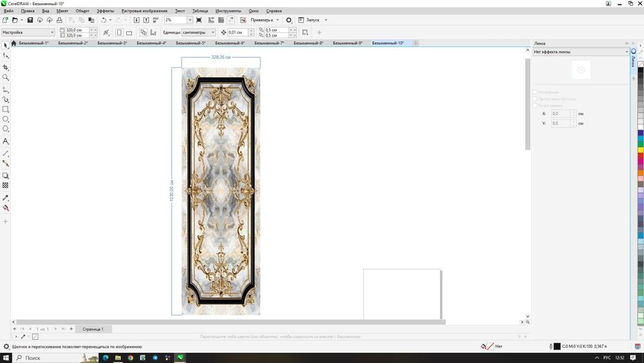This screenshot has width=644, height=363.
Task: Select the Eyedropper tool
Action: [6, 198]
